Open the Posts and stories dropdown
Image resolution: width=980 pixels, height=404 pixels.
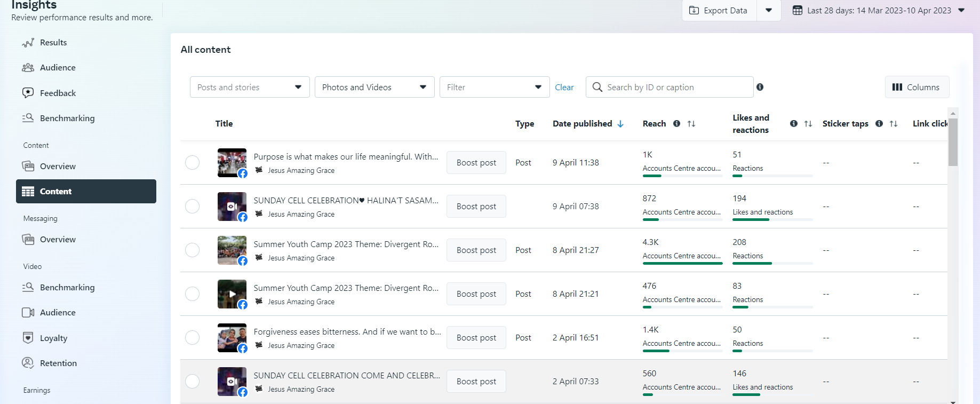[x=250, y=87]
